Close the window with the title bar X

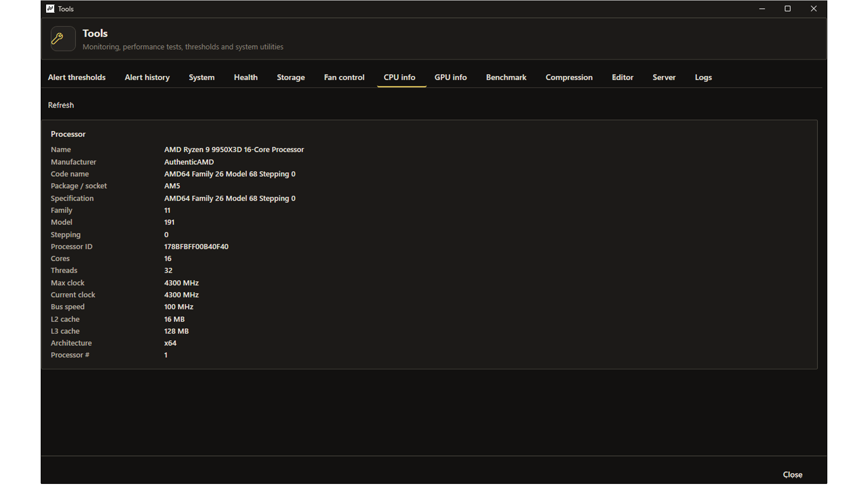click(x=814, y=9)
